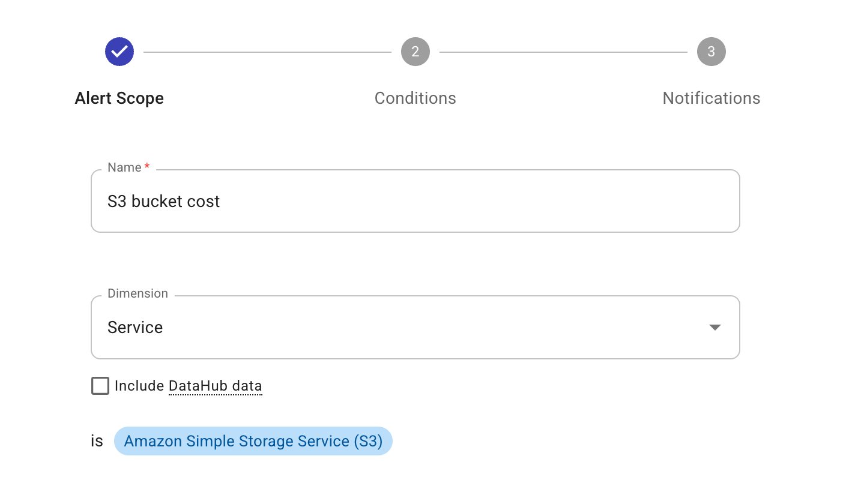Enable the Include DataHub data checkbox

(100, 386)
